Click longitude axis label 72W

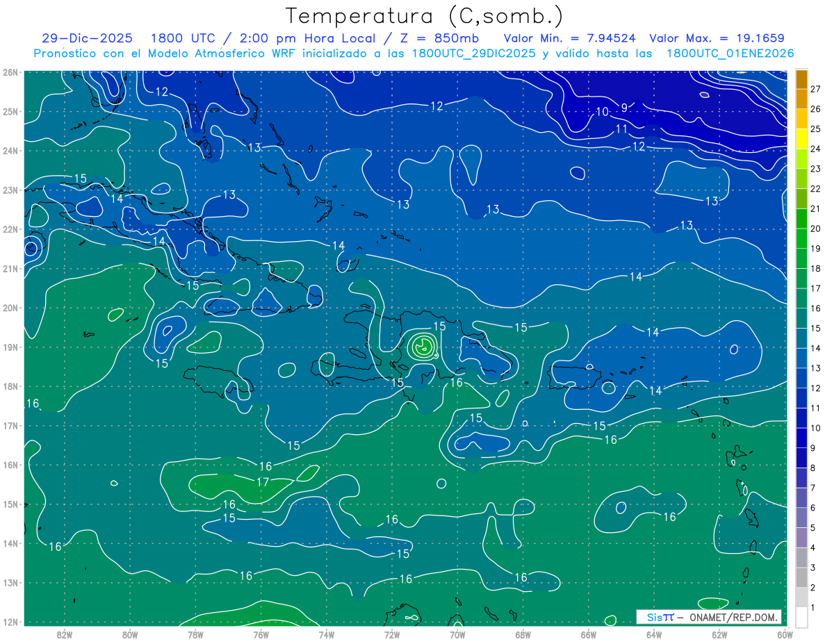point(392,634)
